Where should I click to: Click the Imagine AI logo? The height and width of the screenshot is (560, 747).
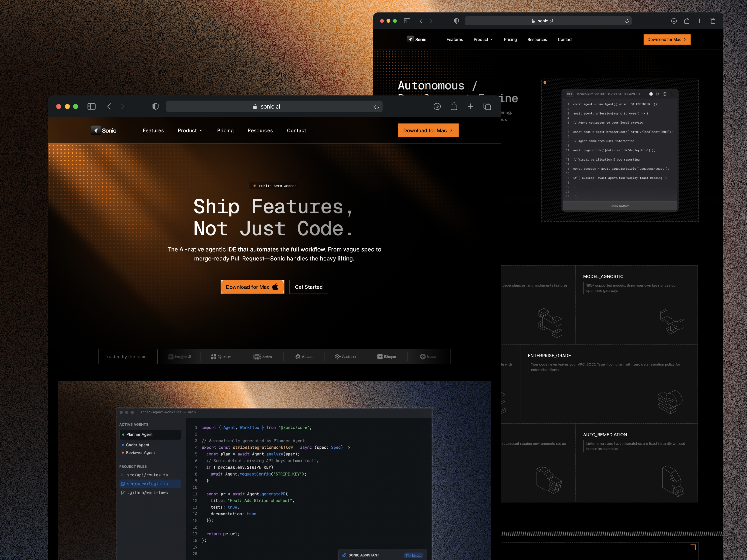pyautogui.click(x=180, y=357)
